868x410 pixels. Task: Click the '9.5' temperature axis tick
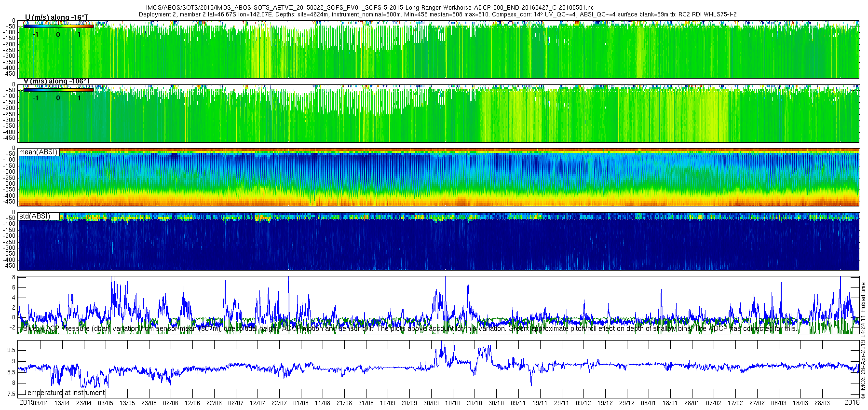(x=11, y=350)
